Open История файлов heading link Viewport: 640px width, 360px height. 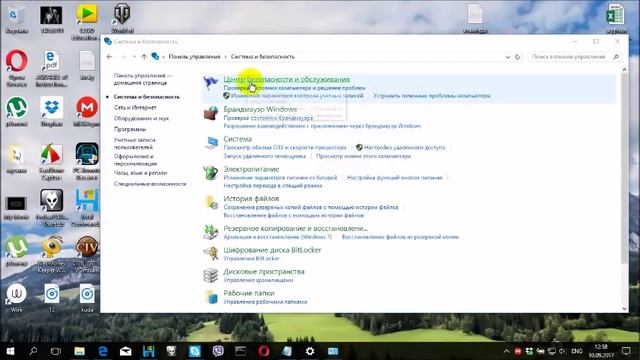(x=251, y=199)
